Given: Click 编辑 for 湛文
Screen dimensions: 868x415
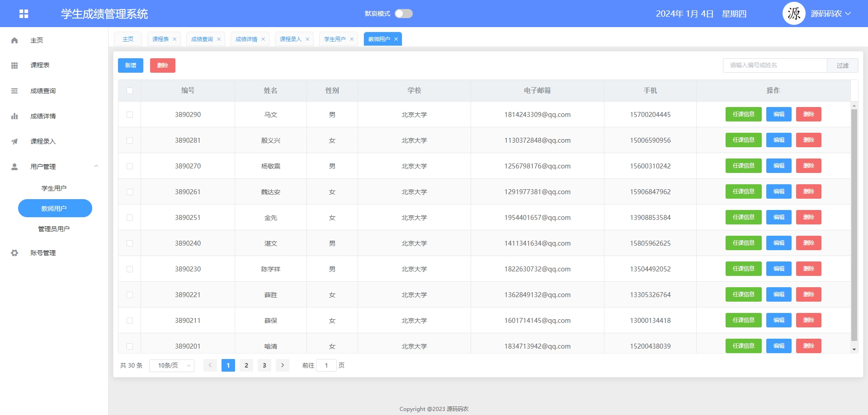Looking at the screenshot, I should pyautogui.click(x=779, y=243).
